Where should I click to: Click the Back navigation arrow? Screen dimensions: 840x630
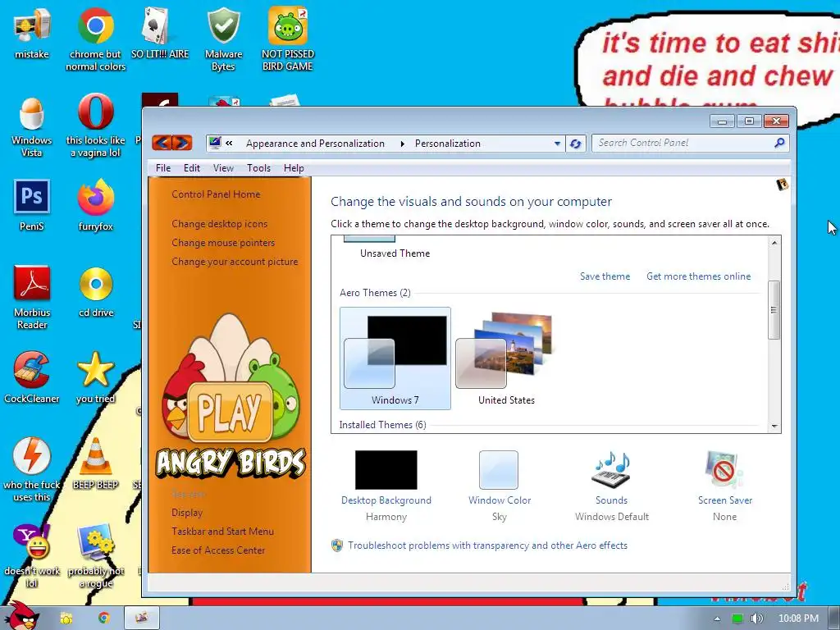pos(162,143)
